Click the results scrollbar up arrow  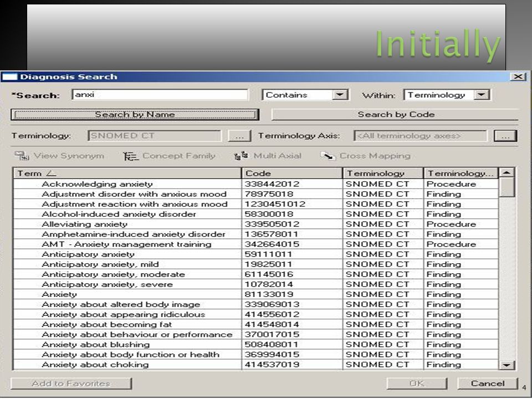tap(507, 173)
